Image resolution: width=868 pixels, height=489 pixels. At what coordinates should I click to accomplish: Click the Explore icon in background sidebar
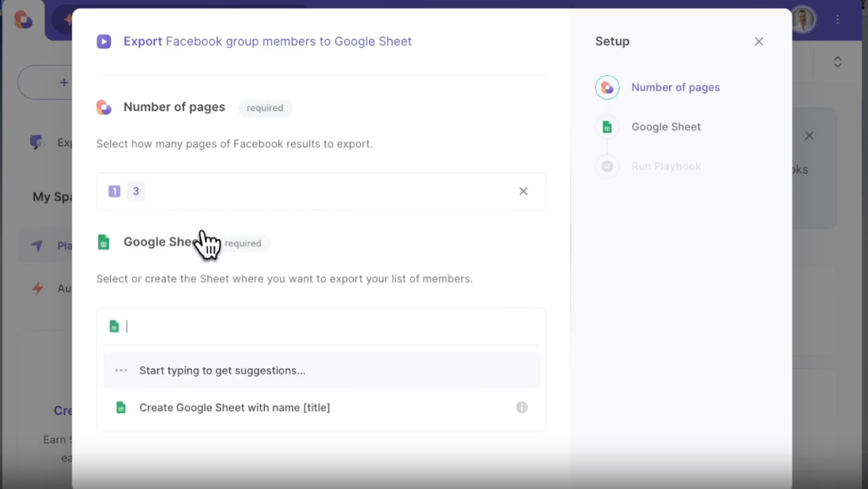[37, 143]
